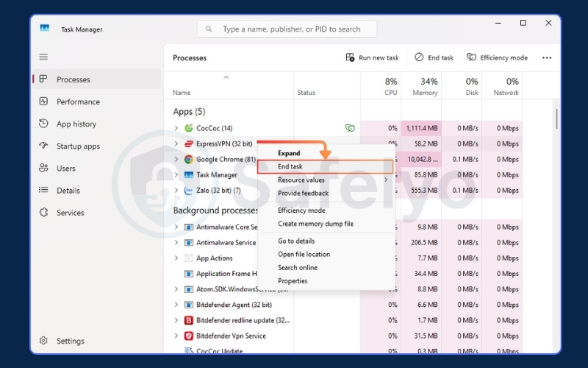
Task: Click the search magnifier icon
Action: tap(209, 29)
